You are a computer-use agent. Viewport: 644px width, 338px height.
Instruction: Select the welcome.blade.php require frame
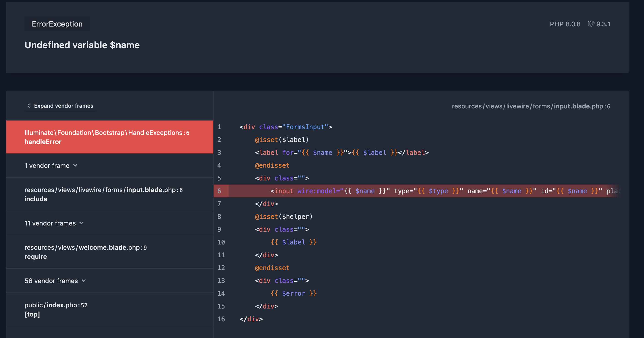110,252
